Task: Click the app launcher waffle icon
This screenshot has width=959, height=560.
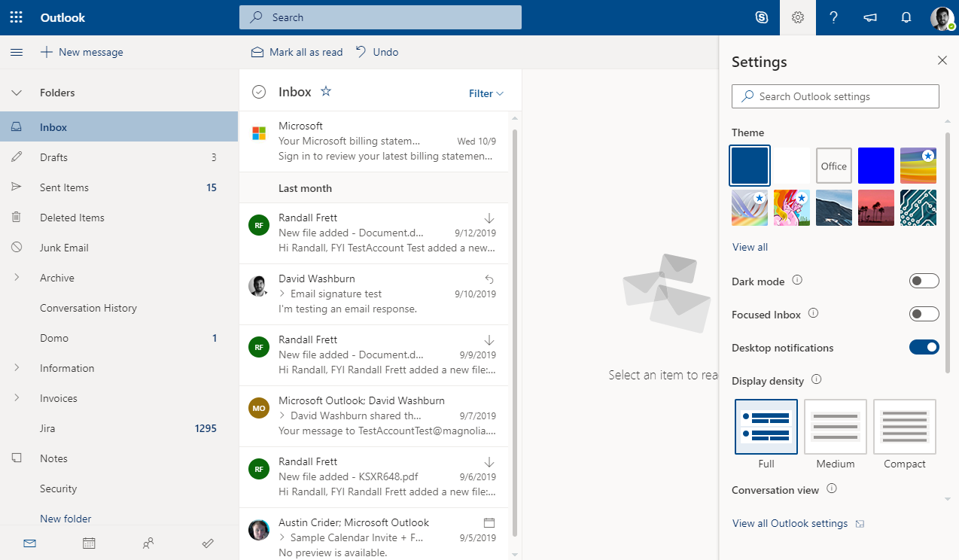Action: coord(16,17)
